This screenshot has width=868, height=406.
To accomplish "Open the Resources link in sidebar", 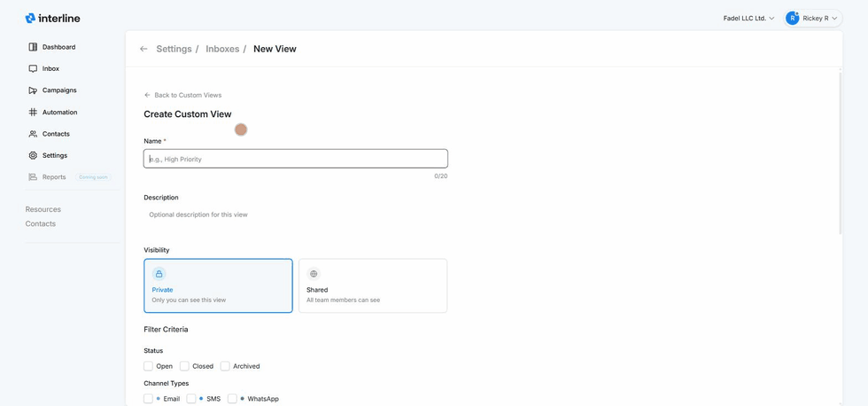I will 43,209.
